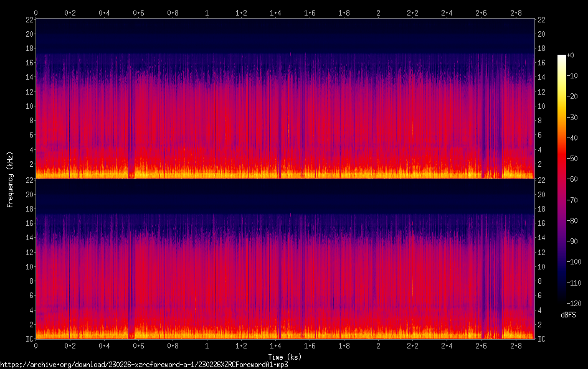
Task: Click the "DC" label on the left axis
Action: tap(29, 339)
